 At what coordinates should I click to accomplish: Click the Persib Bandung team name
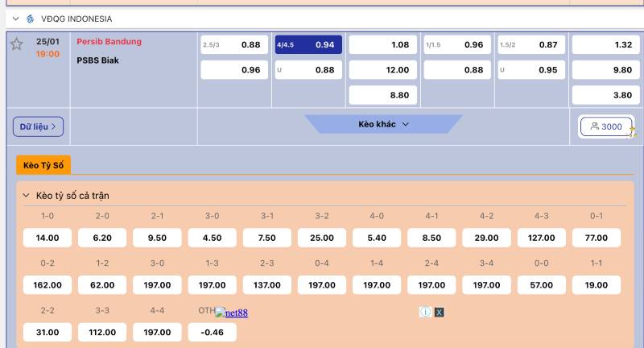pyautogui.click(x=109, y=42)
